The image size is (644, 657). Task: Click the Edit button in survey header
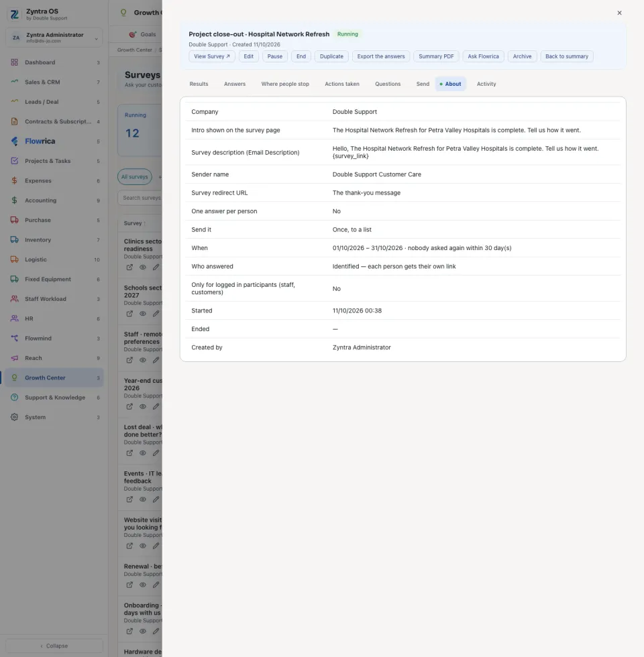tap(249, 56)
